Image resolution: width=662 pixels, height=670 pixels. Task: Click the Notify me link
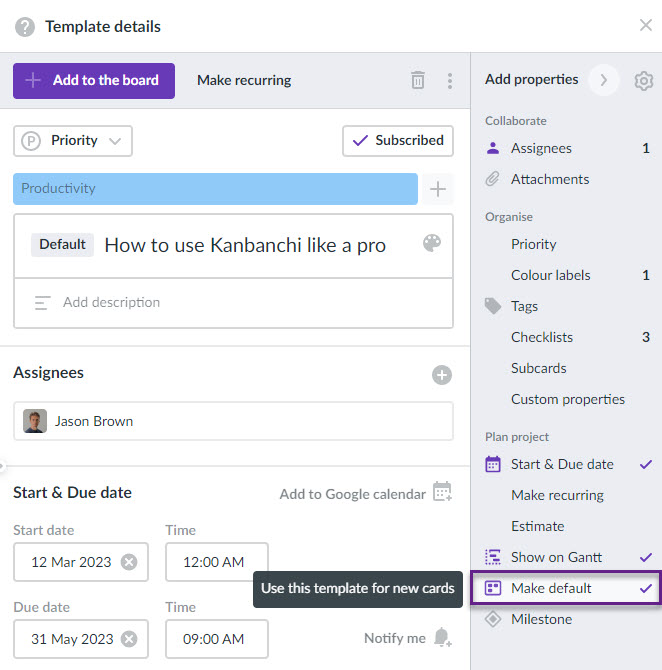pos(394,638)
